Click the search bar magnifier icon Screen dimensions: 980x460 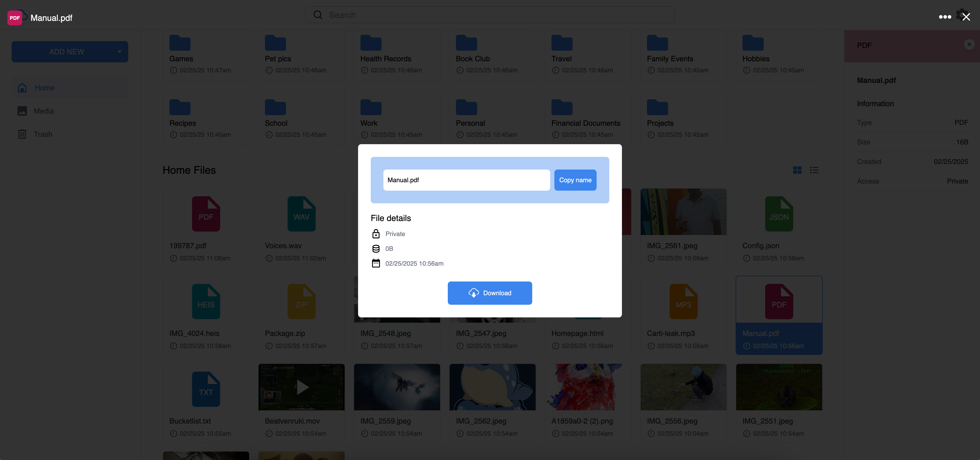click(318, 15)
